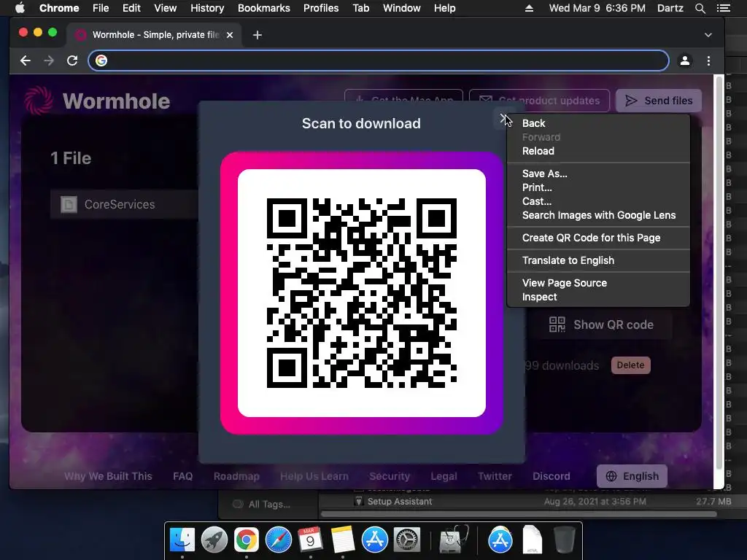Click the QR code image
Image resolution: width=747 pixels, height=560 pixels.
click(x=362, y=293)
